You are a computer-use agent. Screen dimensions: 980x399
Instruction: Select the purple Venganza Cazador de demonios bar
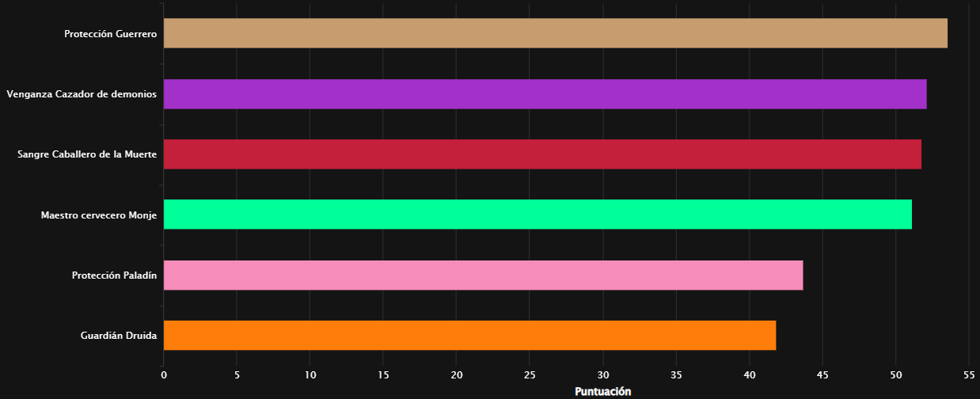pos(545,94)
